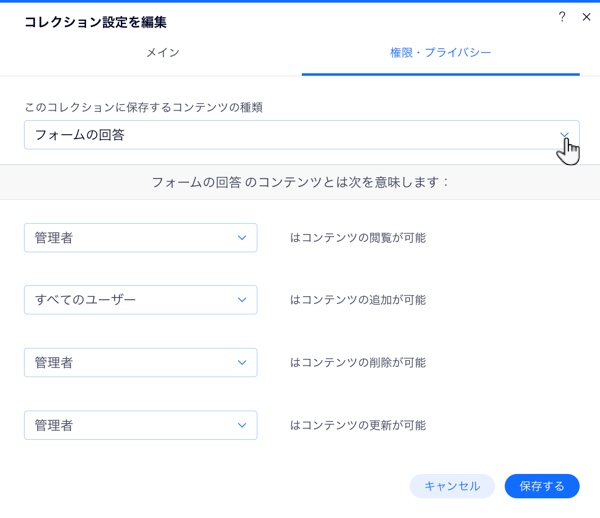
Task: Open the 管理者 dropdown for コンテンツの更新
Action: tap(140, 425)
